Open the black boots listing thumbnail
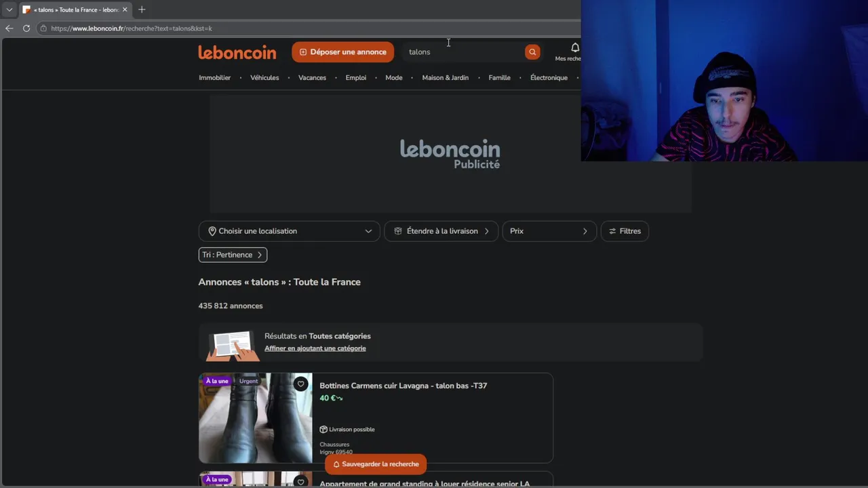The width and height of the screenshot is (868, 488). 256,418
